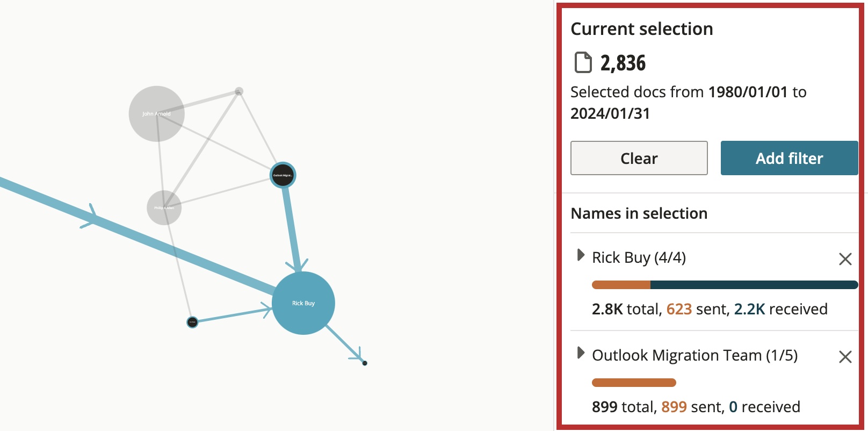Screen dimensions: 868x431
Task: Select the Rick Buy node in graph
Action: click(303, 303)
